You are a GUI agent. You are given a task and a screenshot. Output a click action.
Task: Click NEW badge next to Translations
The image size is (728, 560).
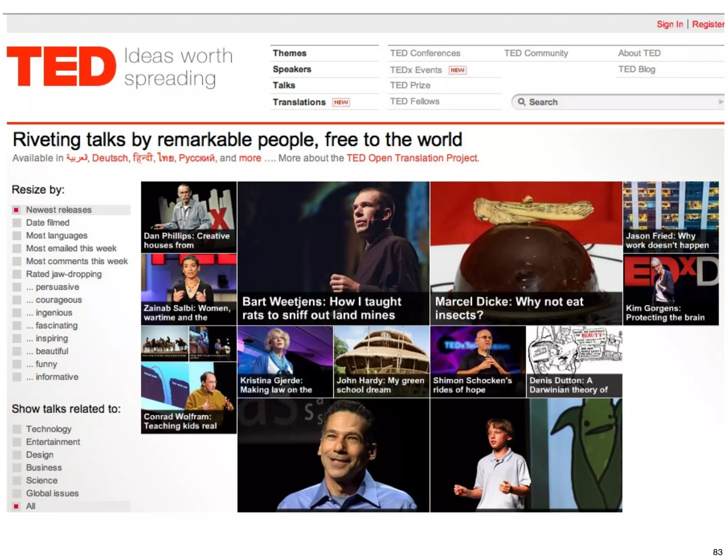341,102
